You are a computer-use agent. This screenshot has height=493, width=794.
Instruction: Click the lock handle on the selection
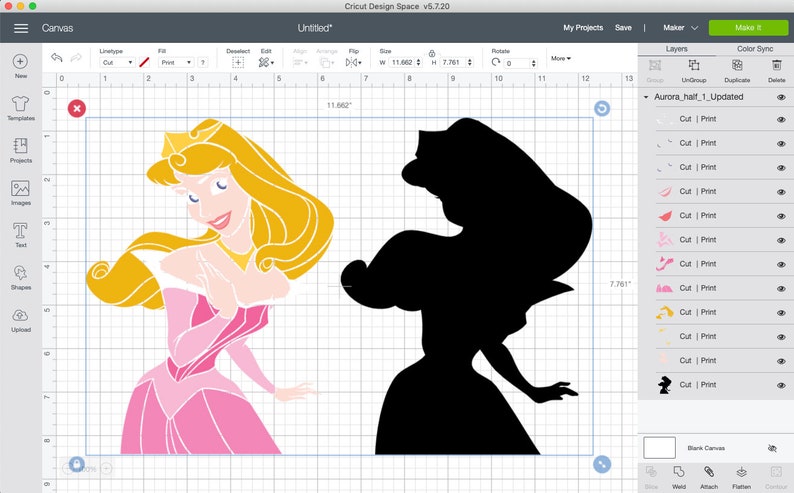click(76, 464)
